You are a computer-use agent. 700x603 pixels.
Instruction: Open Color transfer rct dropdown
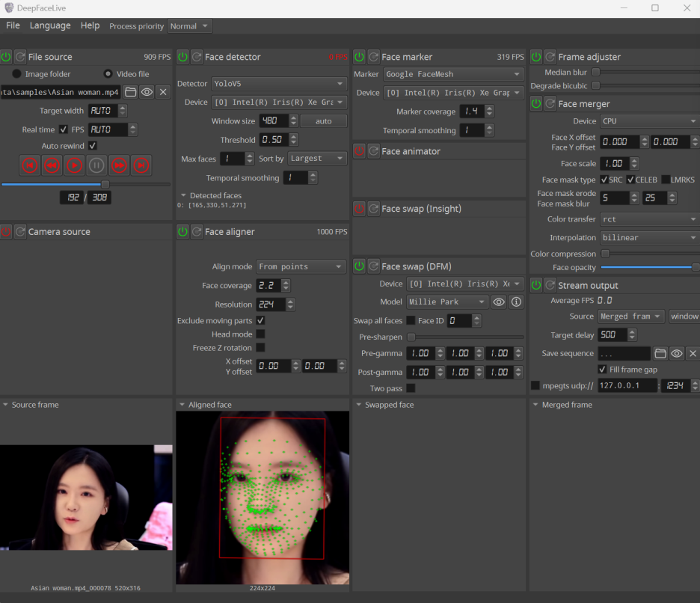coord(650,219)
